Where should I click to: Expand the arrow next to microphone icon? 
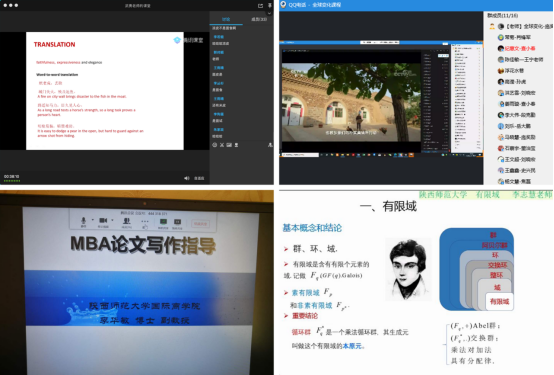coord(93,220)
